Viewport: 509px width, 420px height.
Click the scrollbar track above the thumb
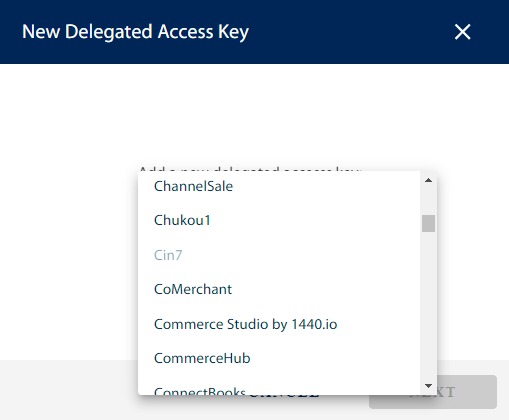428,201
